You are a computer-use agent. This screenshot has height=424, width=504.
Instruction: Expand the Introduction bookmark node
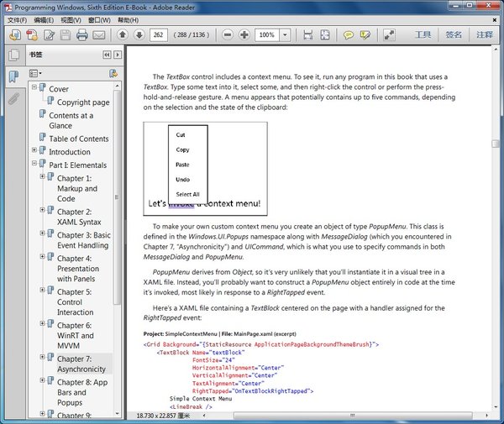pos(34,151)
